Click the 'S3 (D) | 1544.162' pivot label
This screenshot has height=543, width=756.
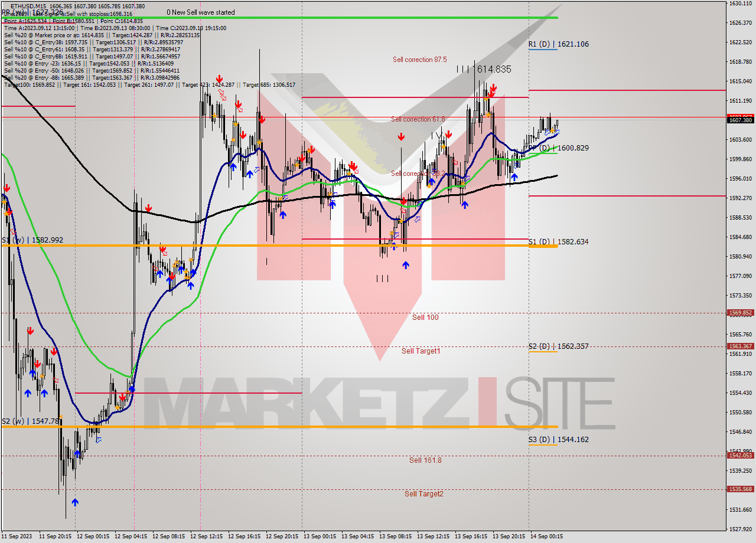pyautogui.click(x=558, y=440)
